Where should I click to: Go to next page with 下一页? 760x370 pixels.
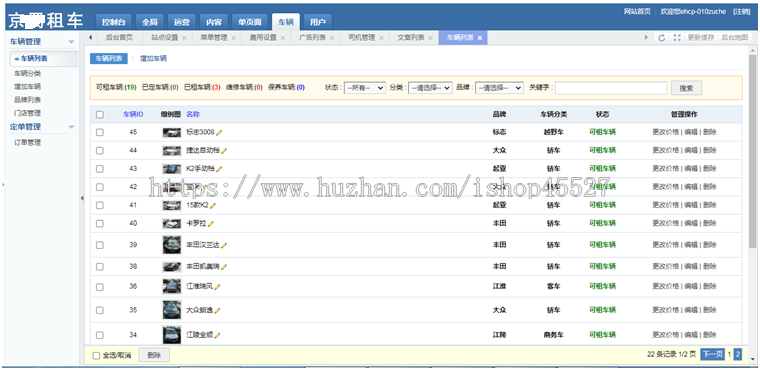(712, 354)
